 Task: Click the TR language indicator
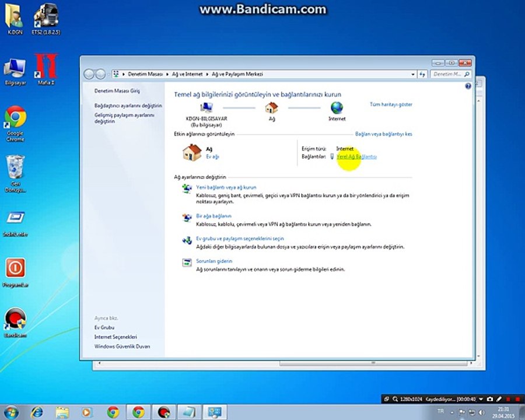coord(440,411)
